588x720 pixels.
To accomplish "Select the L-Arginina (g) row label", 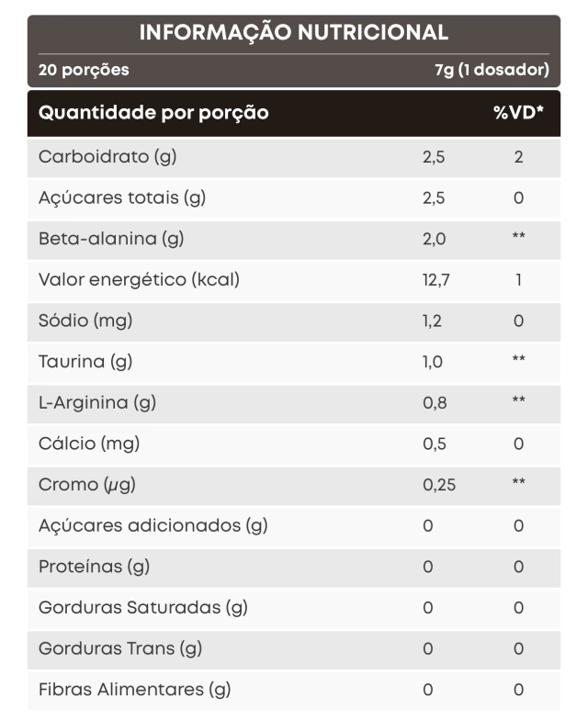I will (x=96, y=402).
